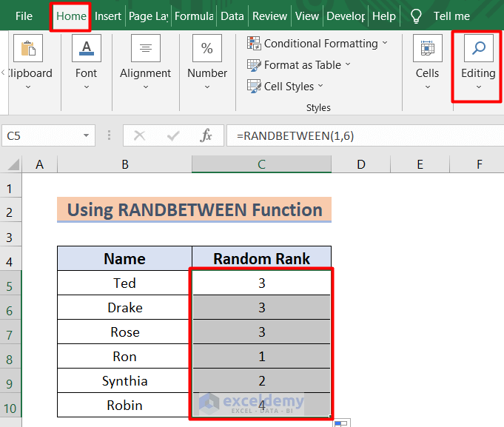Expand the Editing group chevron
504x427 pixels.
pyautogui.click(x=479, y=87)
